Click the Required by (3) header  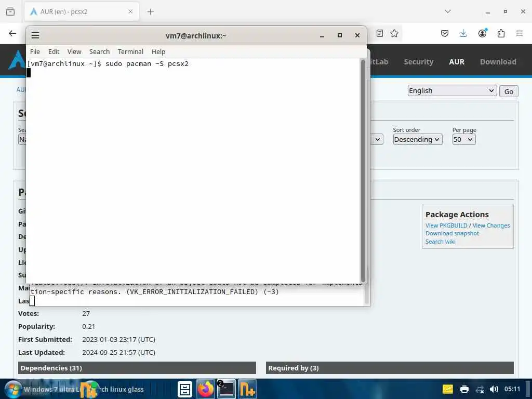(390, 368)
